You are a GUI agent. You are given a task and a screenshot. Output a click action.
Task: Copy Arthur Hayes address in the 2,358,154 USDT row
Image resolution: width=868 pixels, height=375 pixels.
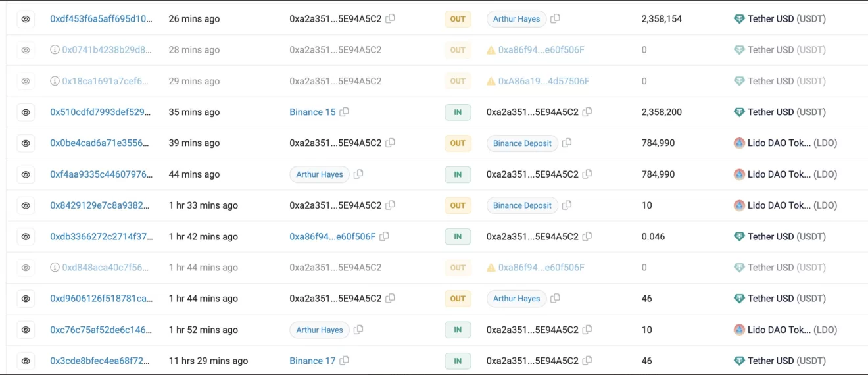tap(555, 19)
